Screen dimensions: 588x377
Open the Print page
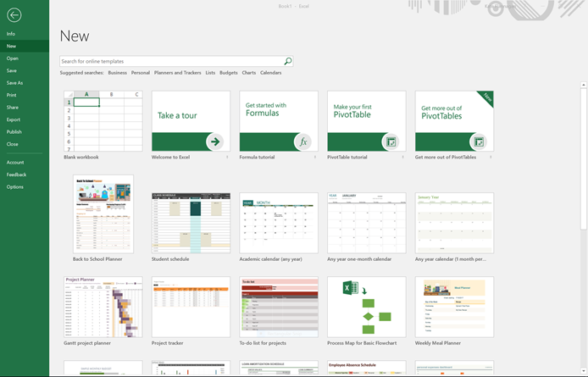pos(25,95)
